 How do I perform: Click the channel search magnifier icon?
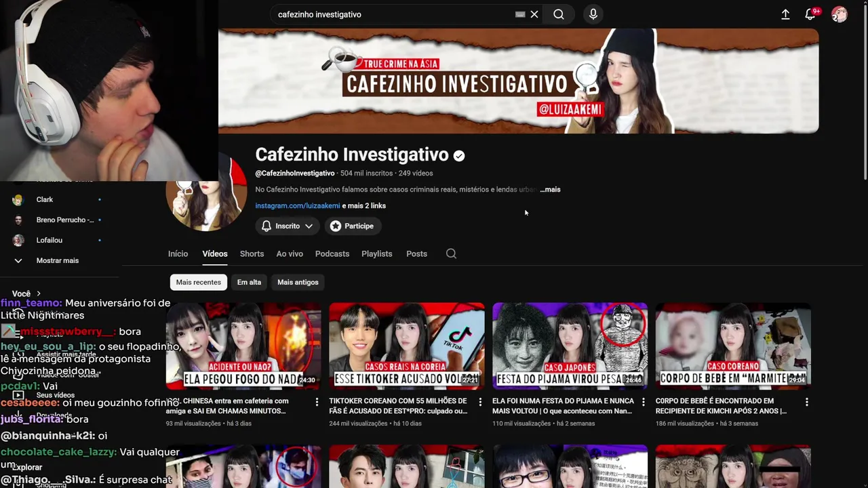click(x=451, y=253)
